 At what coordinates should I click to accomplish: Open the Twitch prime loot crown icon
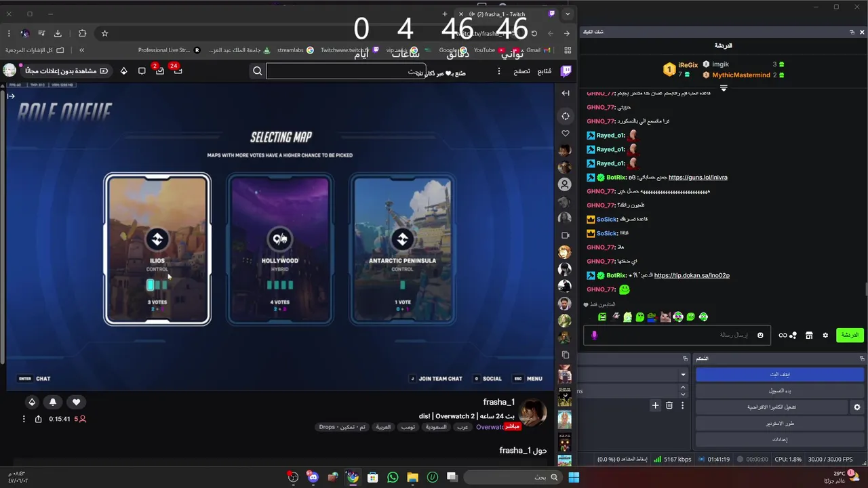pyautogui.click(x=123, y=70)
